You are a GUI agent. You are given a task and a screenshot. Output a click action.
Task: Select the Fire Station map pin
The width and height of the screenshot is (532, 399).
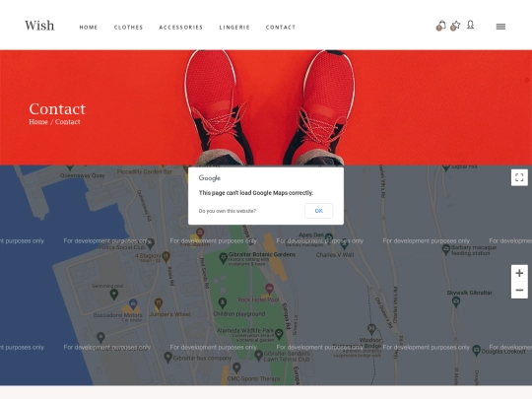(x=200, y=233)
